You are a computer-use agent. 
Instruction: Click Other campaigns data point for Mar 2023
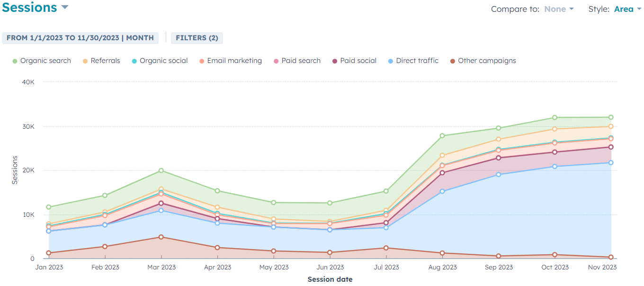coord(161,237)
